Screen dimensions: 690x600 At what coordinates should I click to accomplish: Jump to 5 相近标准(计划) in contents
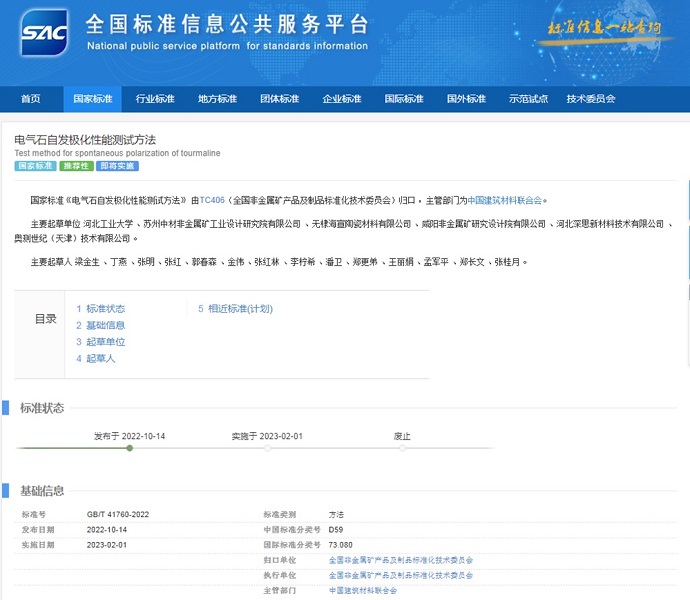(x=235, y=309)
